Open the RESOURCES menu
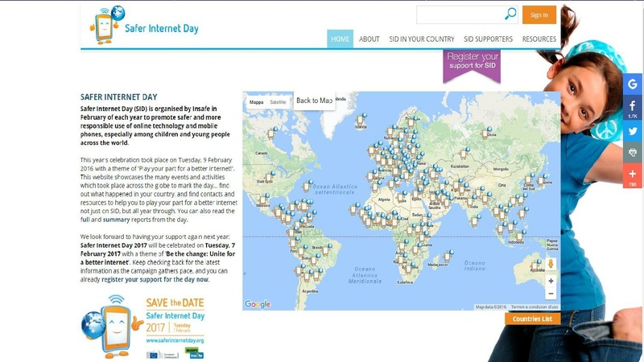 click(x=539, y=39)
